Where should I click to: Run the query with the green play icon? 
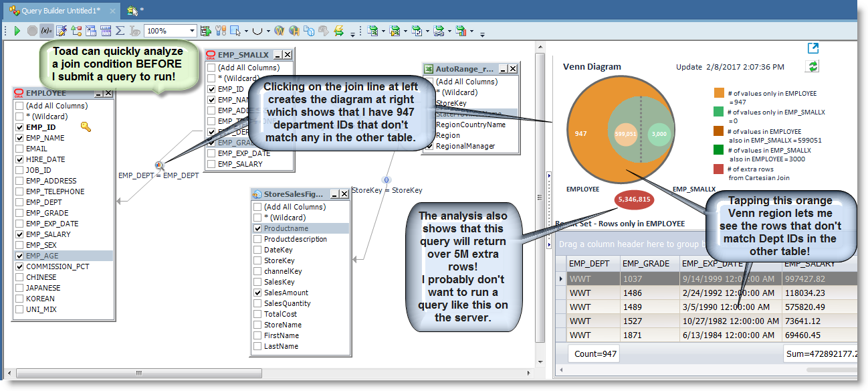pyautogui.click(x=17, y=31)
